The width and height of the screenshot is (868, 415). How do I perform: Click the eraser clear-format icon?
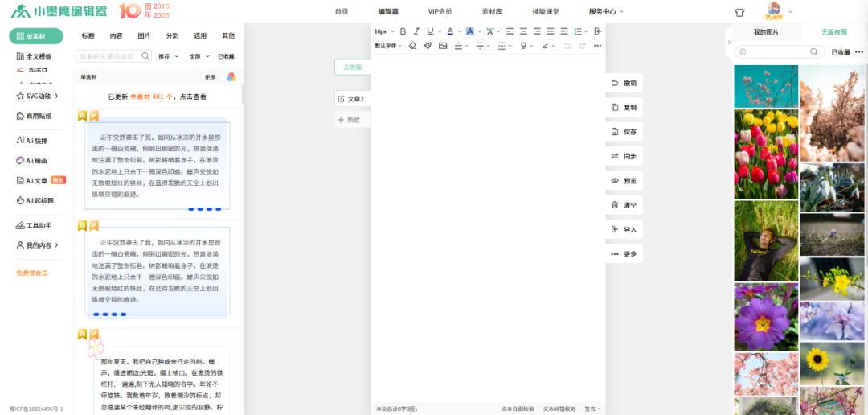click(411, 46)
